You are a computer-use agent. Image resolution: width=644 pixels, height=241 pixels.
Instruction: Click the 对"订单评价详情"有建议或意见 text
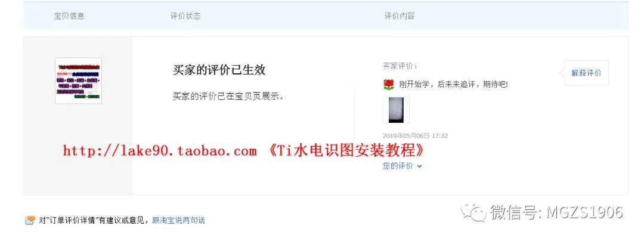click(x=95, y=221)
